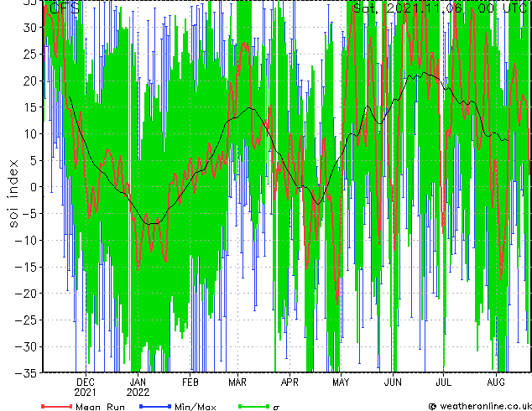This screenshot has width=532, height=411.
Task: Click the APR month label on x-axis
Action: click(x=289, y=382)
